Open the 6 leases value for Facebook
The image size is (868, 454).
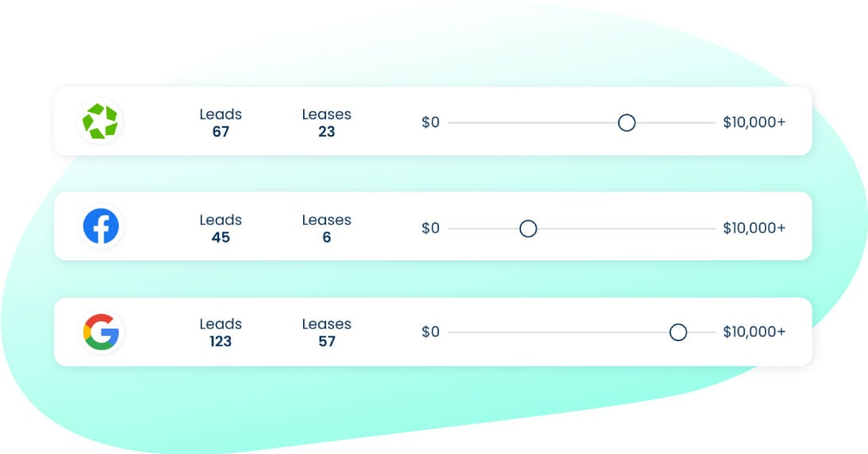click(326, 237)
